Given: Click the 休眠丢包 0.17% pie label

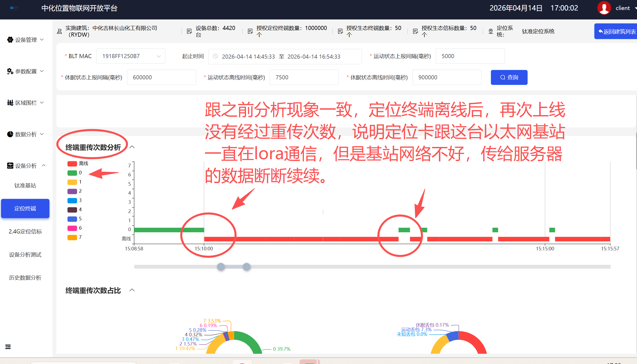Looking at the screenshot, I should (x=432, y=325).
